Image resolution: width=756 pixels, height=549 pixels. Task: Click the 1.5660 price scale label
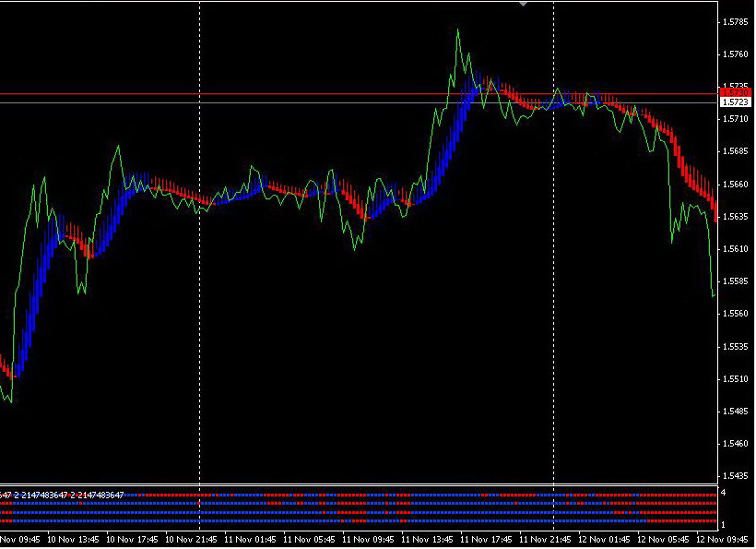pos(736,185)
